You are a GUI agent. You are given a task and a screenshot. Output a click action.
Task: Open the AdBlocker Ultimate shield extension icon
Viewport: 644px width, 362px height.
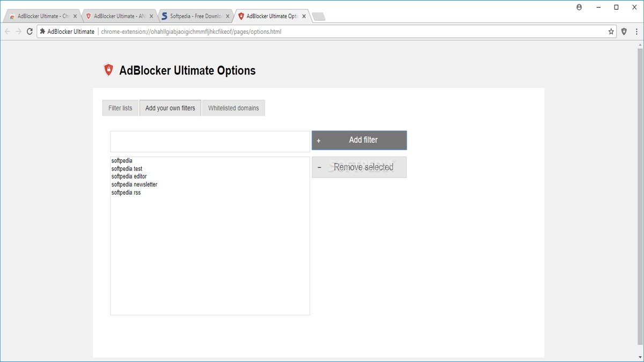pyautogui.click(x=624, y=32)
